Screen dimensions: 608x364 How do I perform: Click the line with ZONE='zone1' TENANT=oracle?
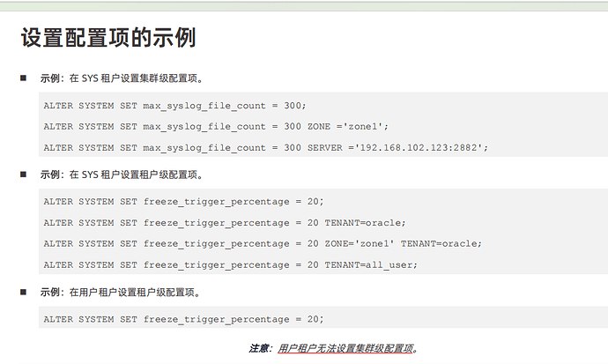coord(262,243)
